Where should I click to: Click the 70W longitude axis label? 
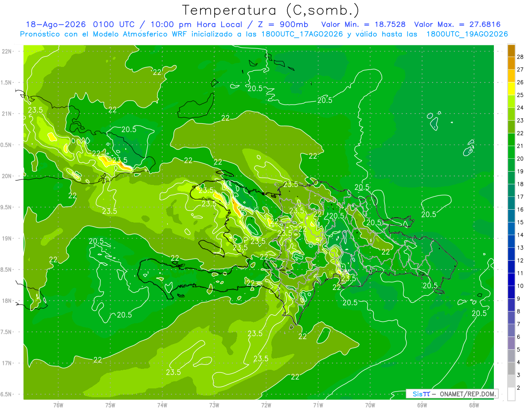[x=370, y=405]
